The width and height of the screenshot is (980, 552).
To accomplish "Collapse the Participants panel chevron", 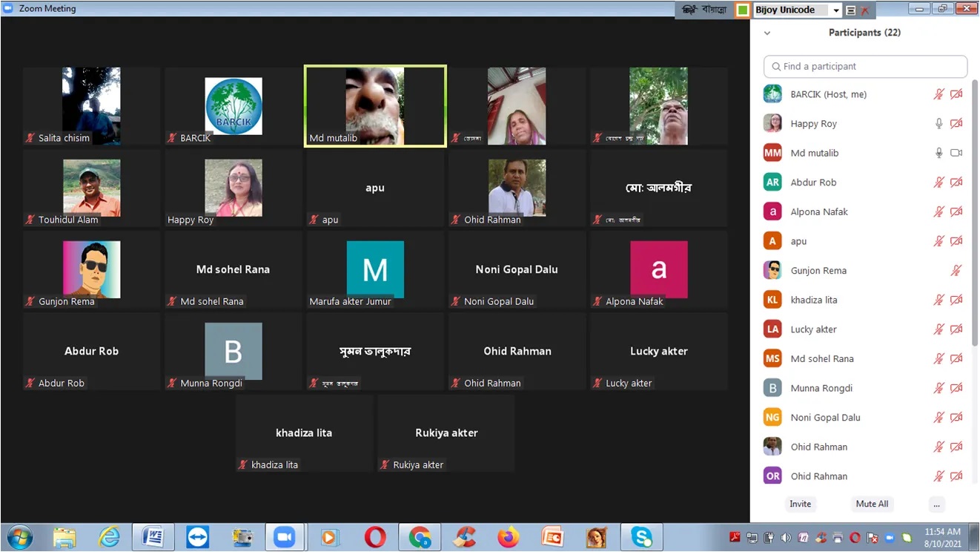I will pyautogui.click(x=767, y=33).
